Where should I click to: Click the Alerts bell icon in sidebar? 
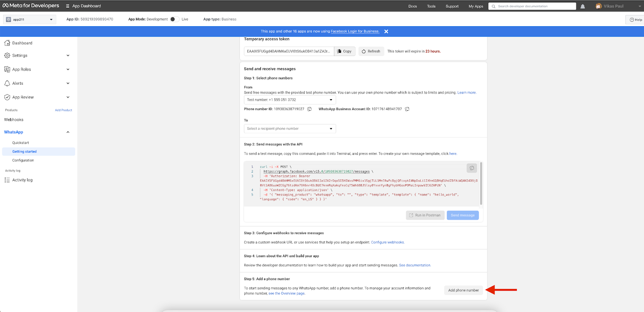[7, 83]
